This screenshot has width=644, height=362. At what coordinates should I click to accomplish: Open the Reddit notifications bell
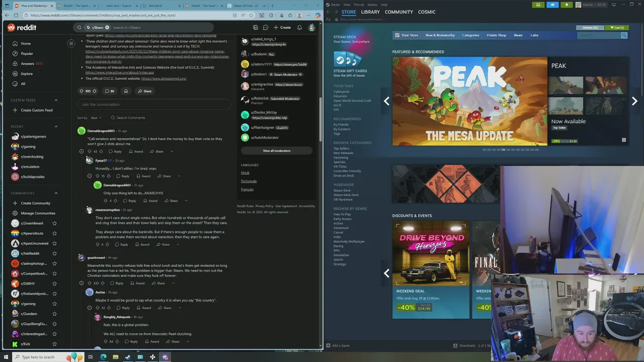coord(299,28)
